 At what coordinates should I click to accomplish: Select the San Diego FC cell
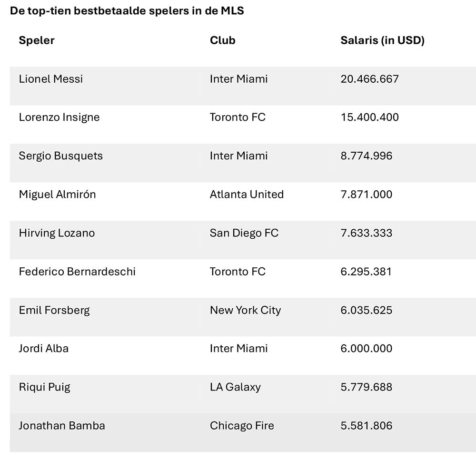click(244, 233)
